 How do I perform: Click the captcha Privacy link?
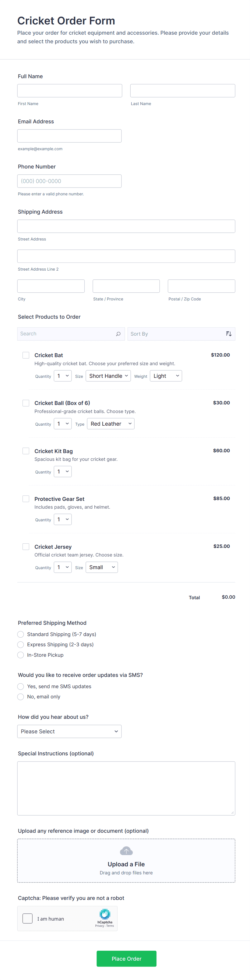99,926
